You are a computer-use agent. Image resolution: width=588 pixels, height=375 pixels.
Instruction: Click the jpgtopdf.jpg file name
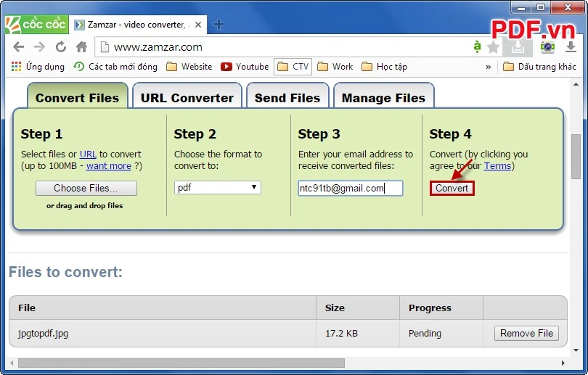[x=43, y=333]
